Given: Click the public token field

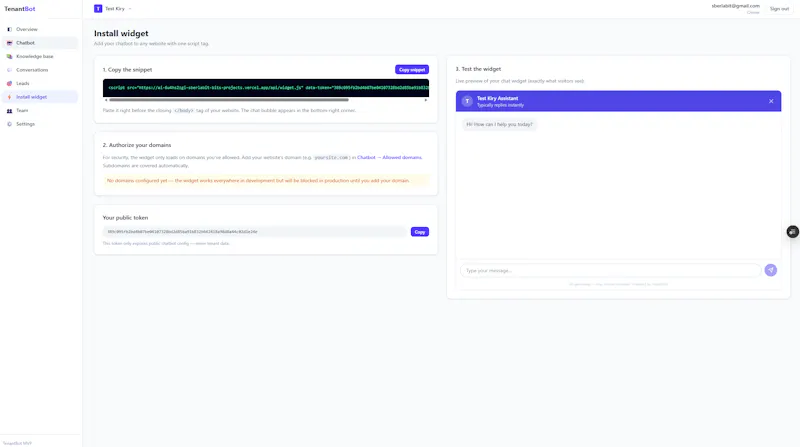Looking at the screenshot, I should coord(255,232).
